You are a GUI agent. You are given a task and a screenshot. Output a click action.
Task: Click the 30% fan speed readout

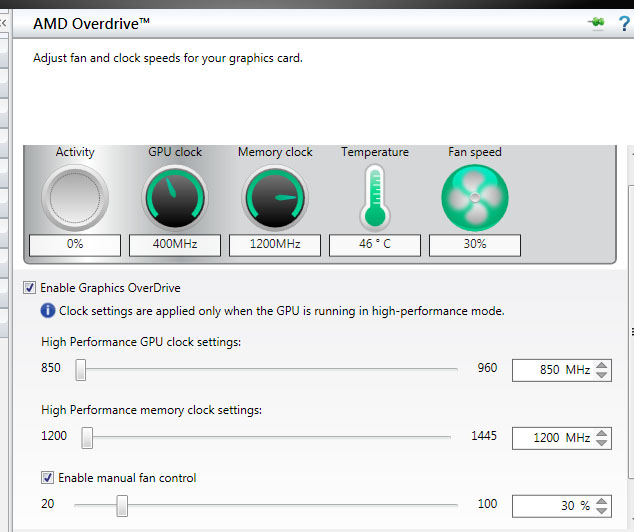coord(475,245)
